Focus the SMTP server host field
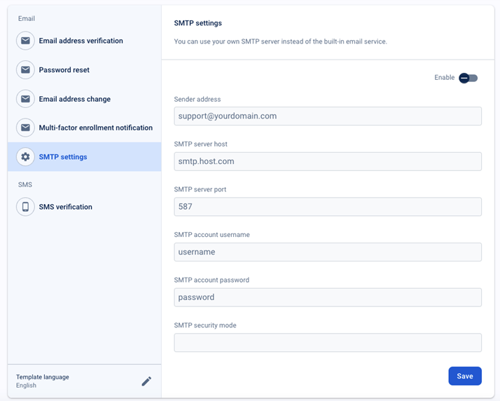This screenshot has height=401, width=500. [x=328, y=161]
